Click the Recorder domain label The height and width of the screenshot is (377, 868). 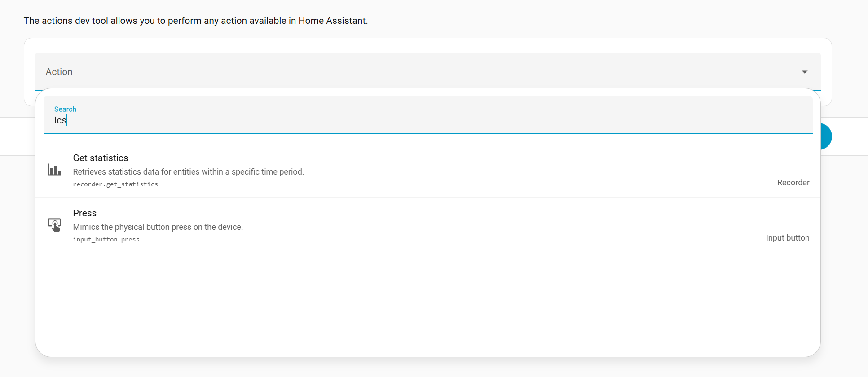793,183
